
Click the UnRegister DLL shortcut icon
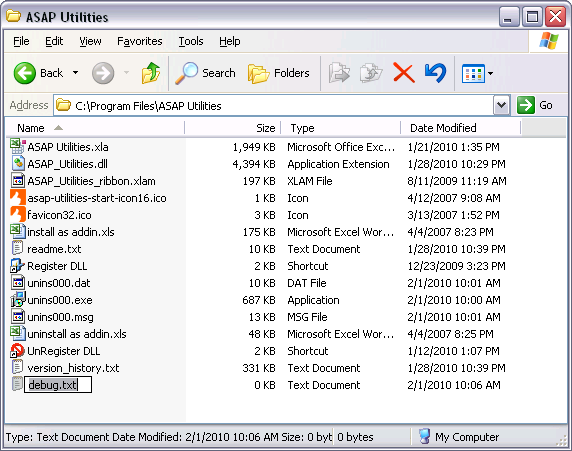tap(17, 351)
